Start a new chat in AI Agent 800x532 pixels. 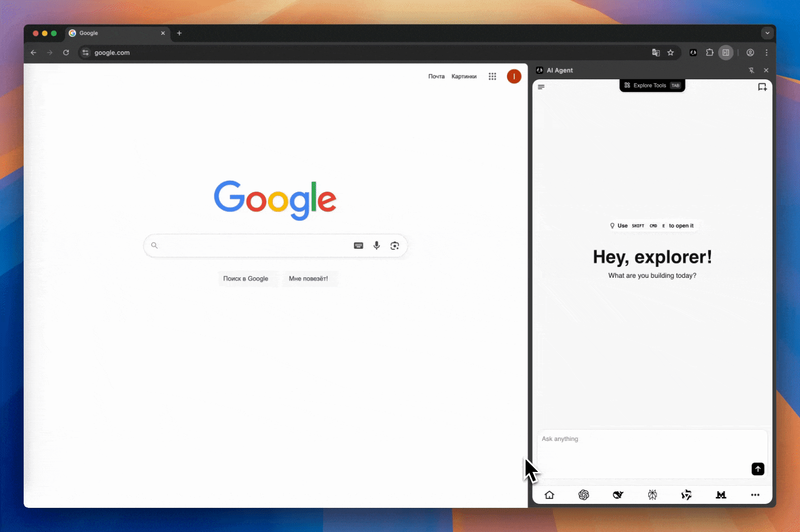[x=762, y=87]
